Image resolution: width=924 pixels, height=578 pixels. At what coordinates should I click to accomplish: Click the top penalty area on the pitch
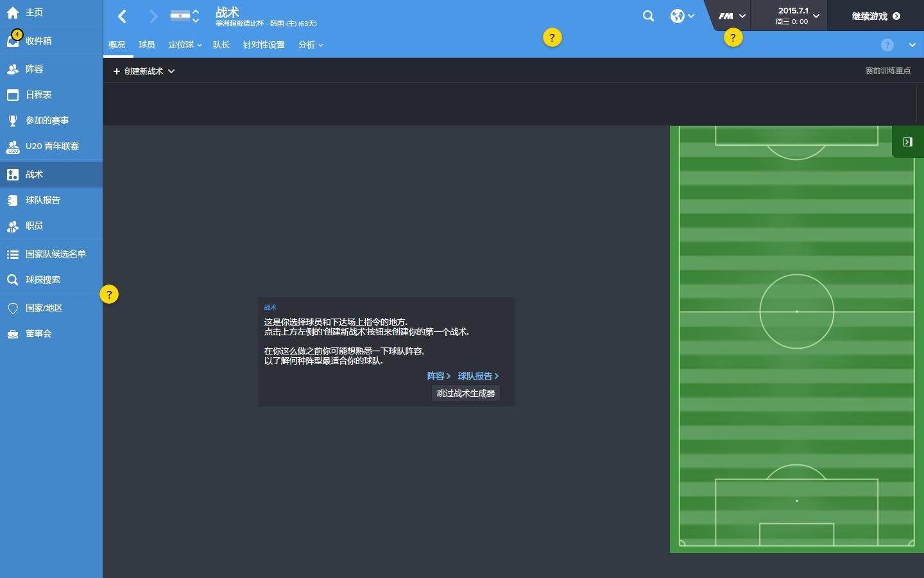(x=796, y=136)
